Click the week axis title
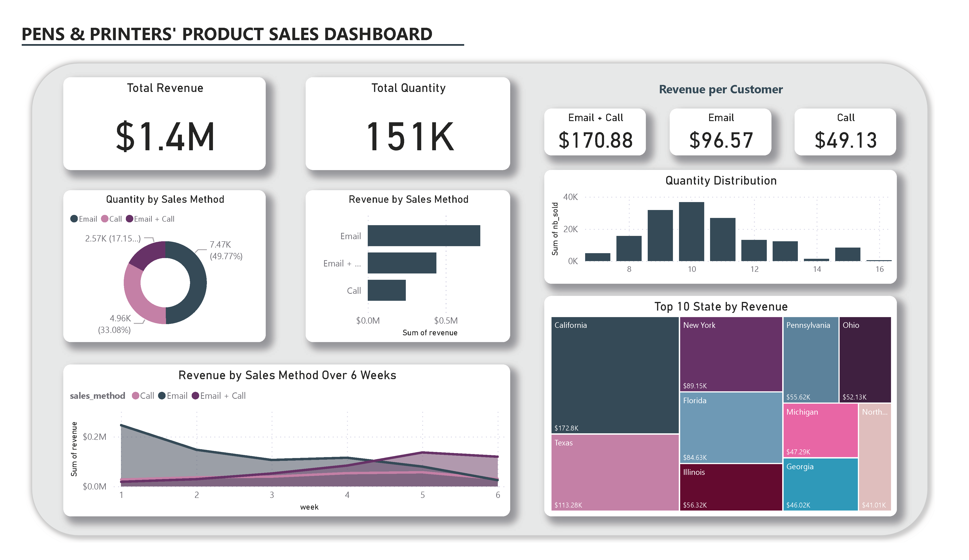 (310, 507)
